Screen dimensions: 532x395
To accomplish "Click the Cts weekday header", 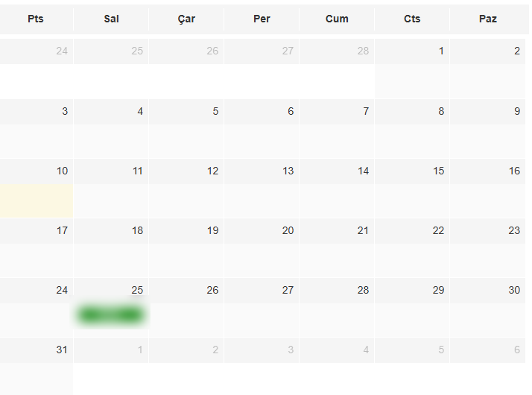I will tap(412, 19).
